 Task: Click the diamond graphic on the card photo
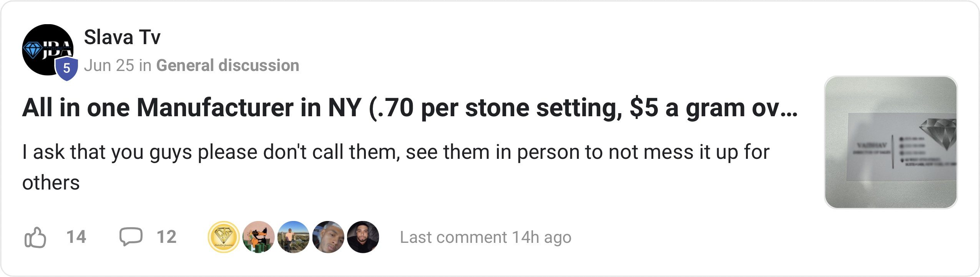pos(938,135)
